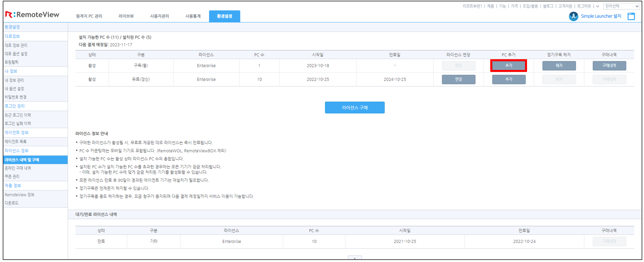Screen dimensions: 644x262
Task: Click the 라이선스 구매 button
Action: [x=355, y=107]
